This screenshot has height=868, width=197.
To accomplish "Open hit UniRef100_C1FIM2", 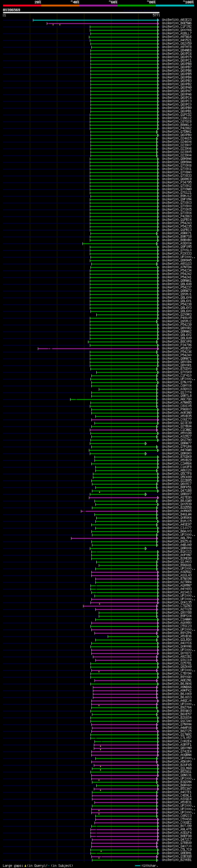I will click(x=177, y=27).
